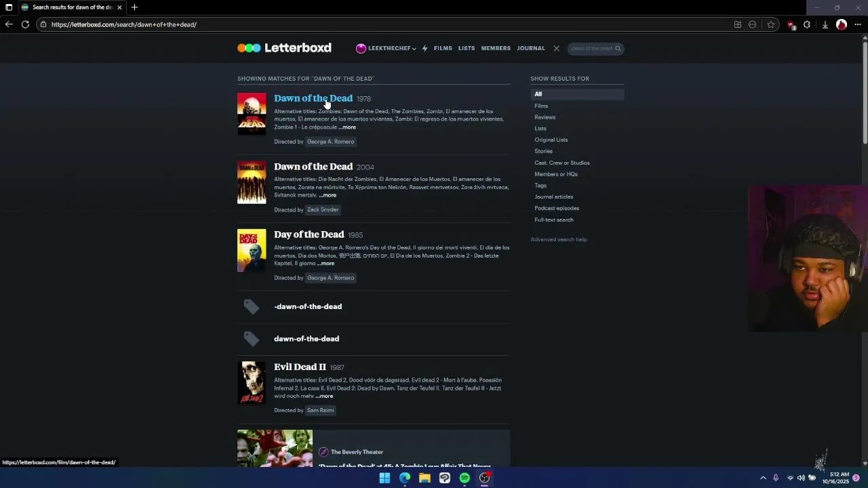Open director Sam Raimi's page
868x488 pixels.
[x=321, y=411]
